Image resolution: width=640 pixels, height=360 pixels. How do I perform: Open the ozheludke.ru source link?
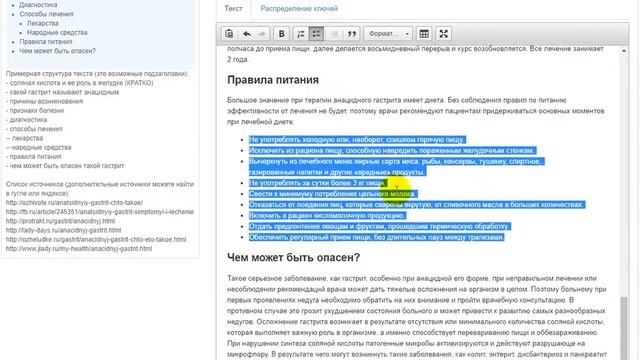point(96,239)
